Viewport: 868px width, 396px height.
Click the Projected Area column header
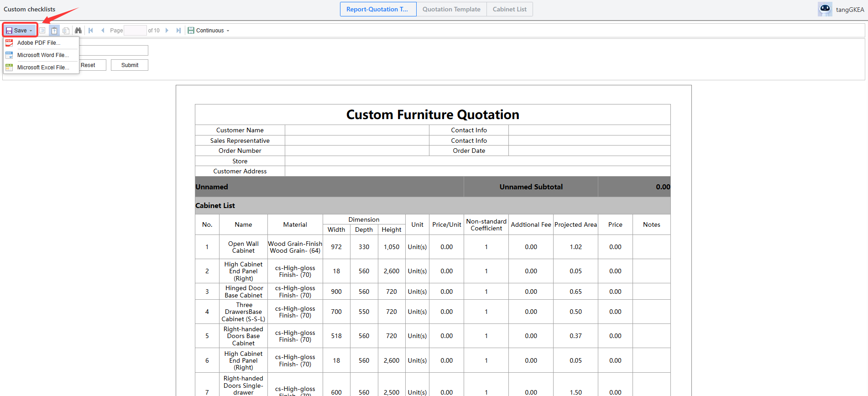tap(575, 224)
